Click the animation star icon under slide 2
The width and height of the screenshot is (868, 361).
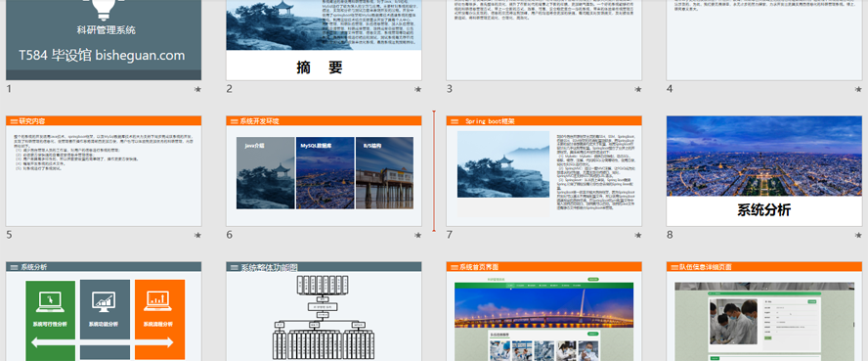click(418, 89)
